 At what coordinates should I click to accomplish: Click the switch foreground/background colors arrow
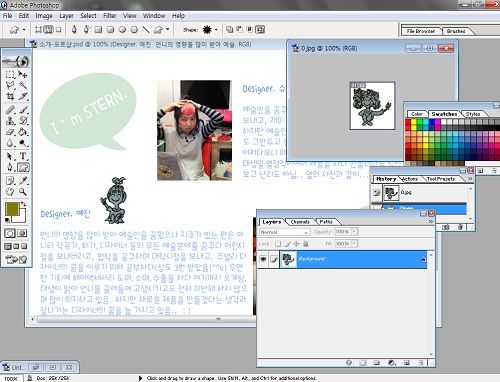tap(24, 204)
